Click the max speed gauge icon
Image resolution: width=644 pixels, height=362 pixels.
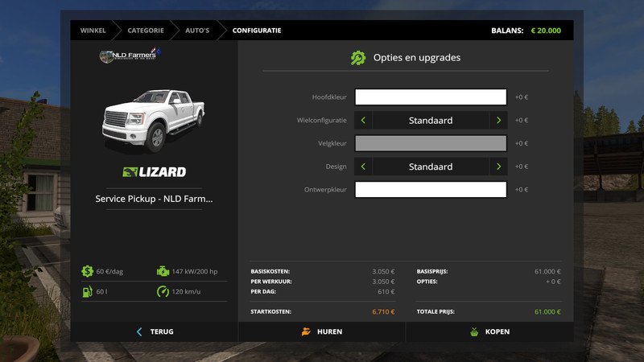click(163, 291)
